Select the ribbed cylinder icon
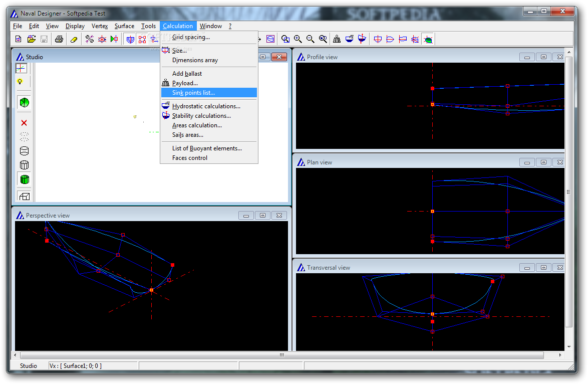The width and height of the screenshot is (588, 384). 24,165
